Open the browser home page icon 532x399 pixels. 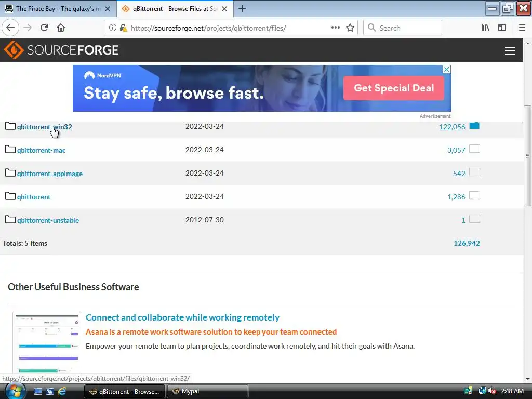(61, 28)
